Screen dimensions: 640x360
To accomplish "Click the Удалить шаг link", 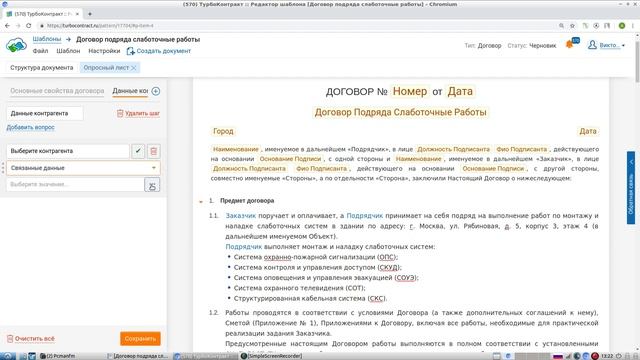I will 142,113.
